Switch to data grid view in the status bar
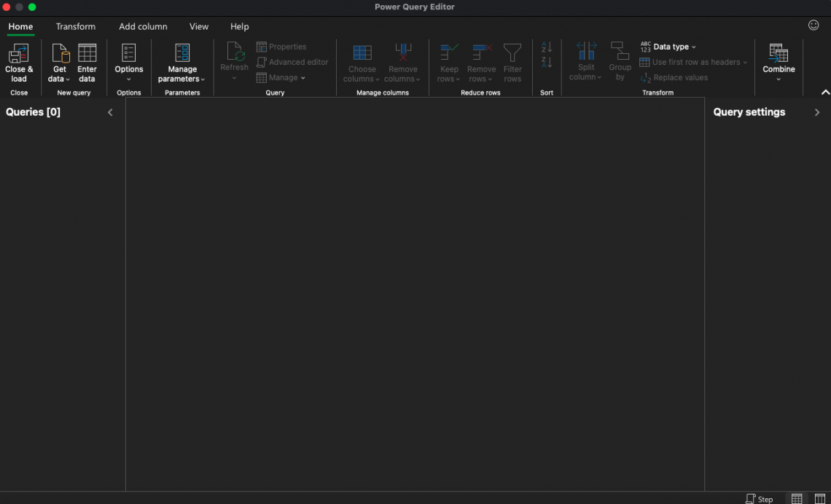Viewport: 831px width, 504px height. [797, 499]
